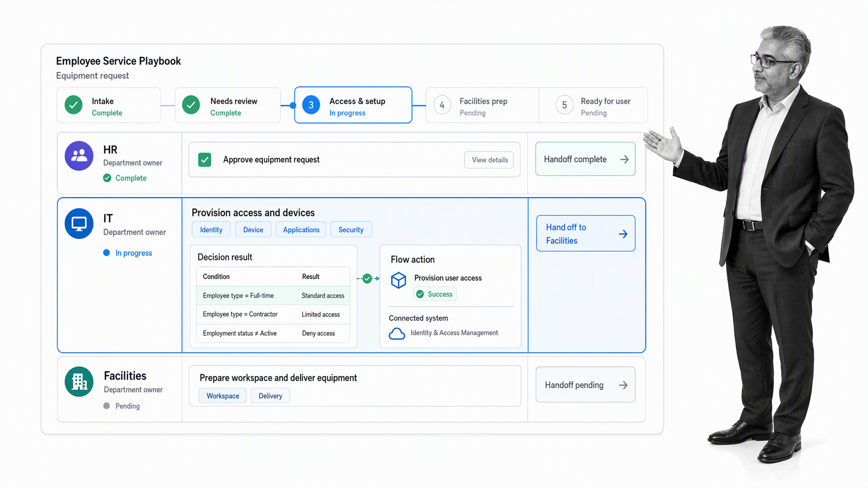868x488 pixels.
Task: Click Prepare workspace and deliver equipment heading
Action: (278, 378)
